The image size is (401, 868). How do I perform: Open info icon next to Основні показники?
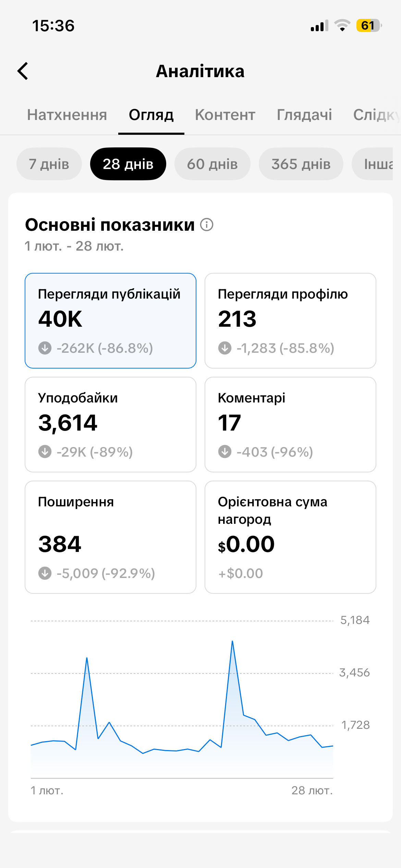(207, 225)
